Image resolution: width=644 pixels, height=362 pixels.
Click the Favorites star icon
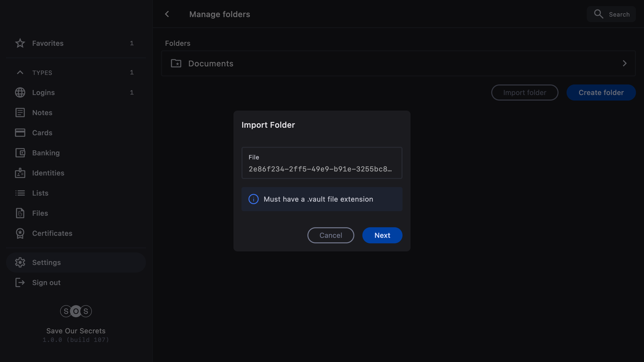point(20,43)
